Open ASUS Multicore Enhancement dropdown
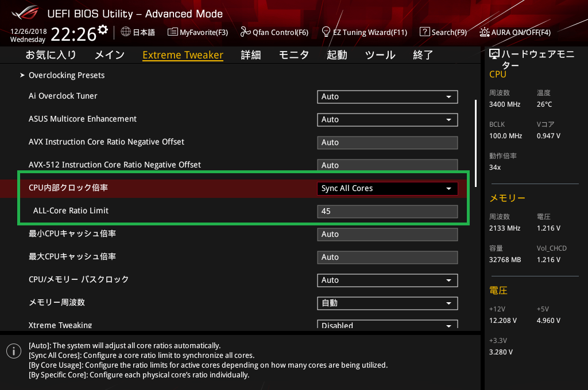The image size is (588, 390). 388,119
